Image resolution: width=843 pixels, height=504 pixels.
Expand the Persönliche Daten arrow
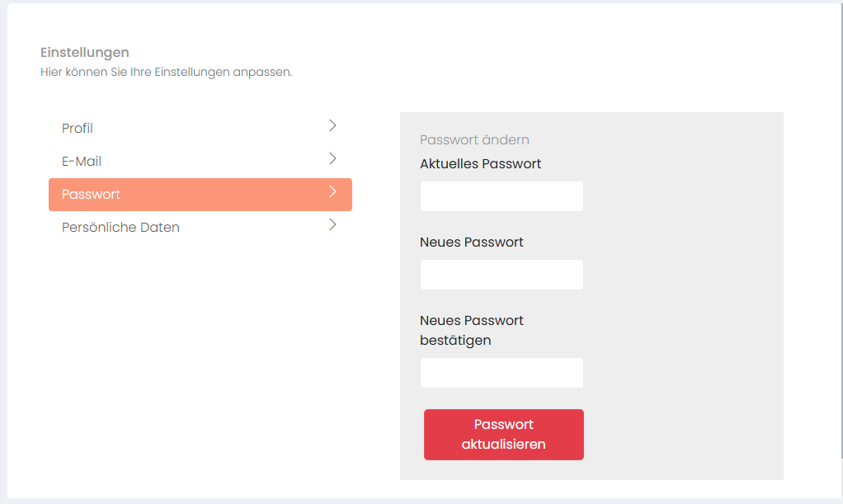point(332,224)
